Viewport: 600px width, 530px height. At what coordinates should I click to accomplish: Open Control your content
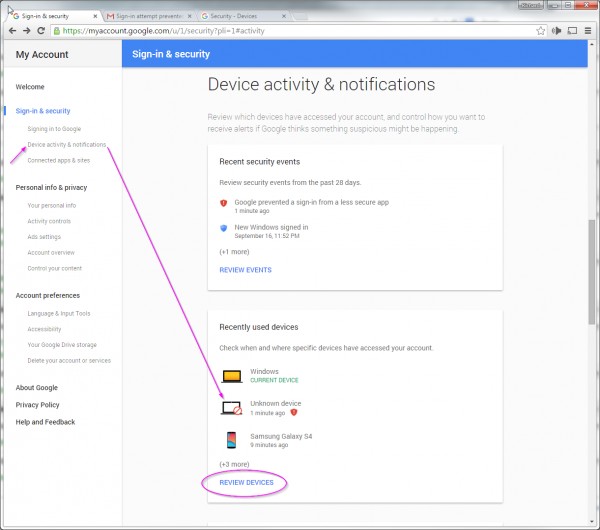click(54, 268)
